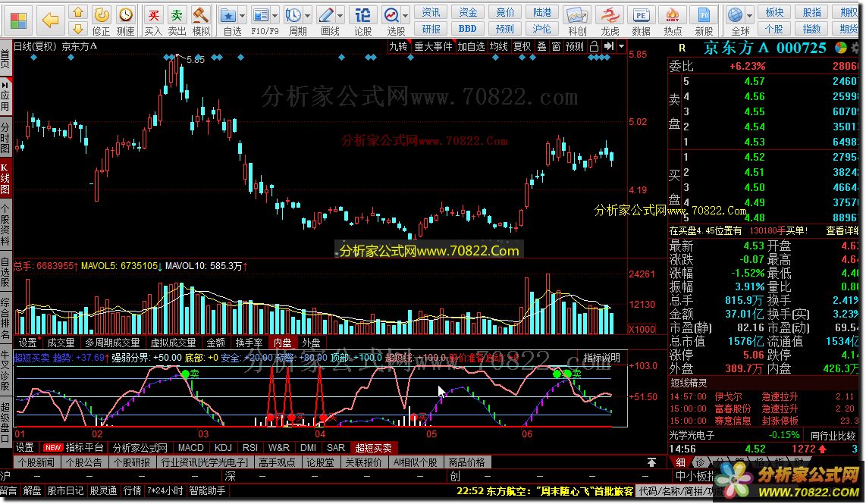Screen dimensions: 866x504
Task: Click the 设置 button below volume chart
Action: coord(27,343)
